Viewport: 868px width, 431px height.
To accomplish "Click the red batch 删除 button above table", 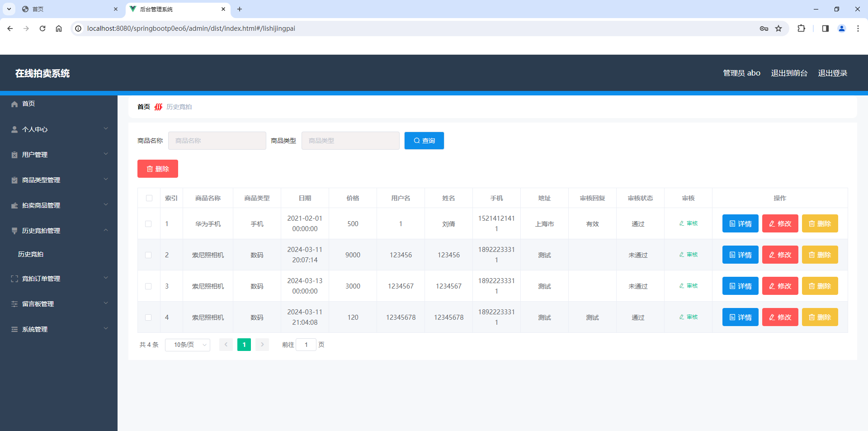I will [x=158, y=169].
